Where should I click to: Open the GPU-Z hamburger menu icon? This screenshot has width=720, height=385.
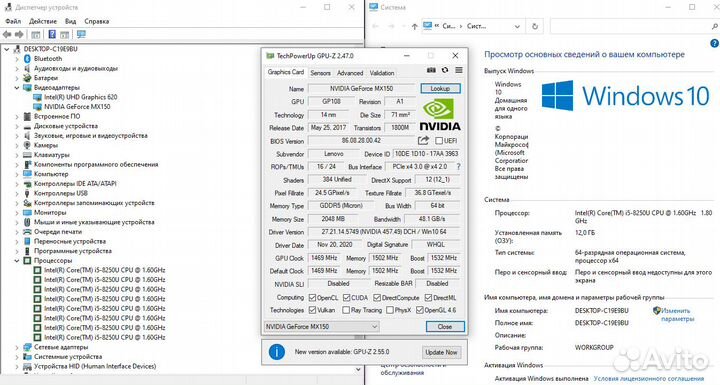459,70
